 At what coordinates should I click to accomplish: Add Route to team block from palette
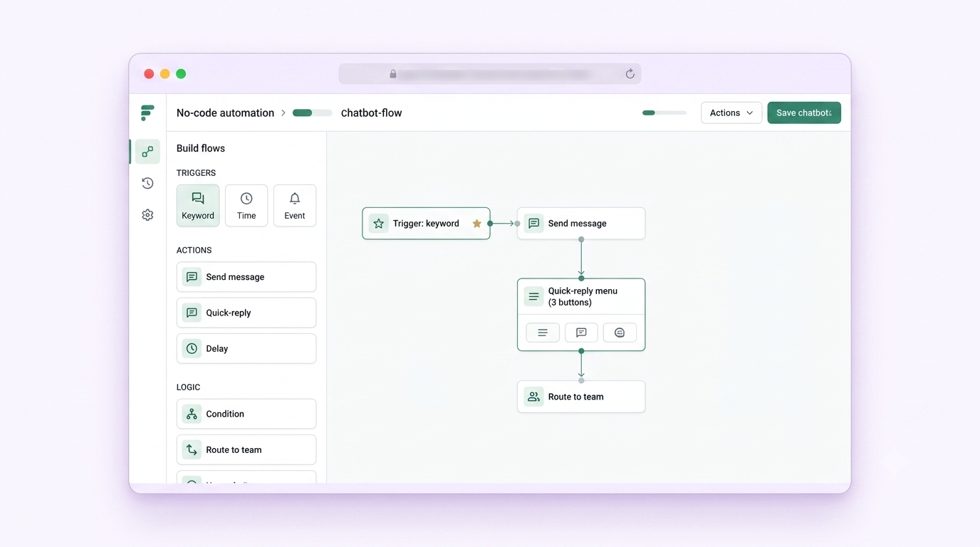246,449
